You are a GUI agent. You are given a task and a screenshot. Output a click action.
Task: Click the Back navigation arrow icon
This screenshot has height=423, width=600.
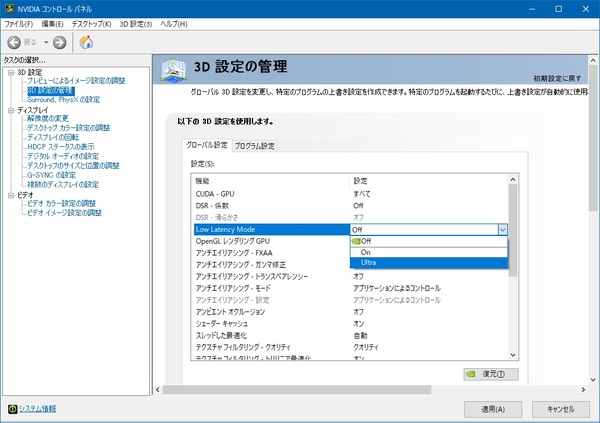[x=14, y=42]
